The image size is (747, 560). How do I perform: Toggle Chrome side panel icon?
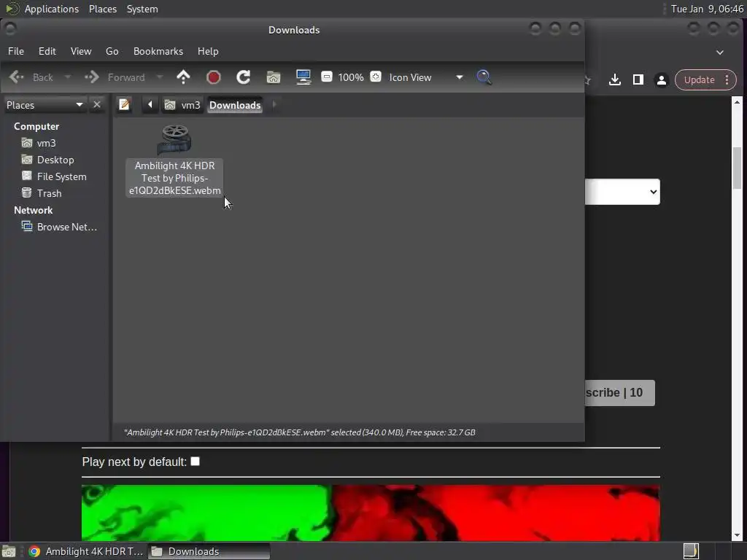(638, 79)
